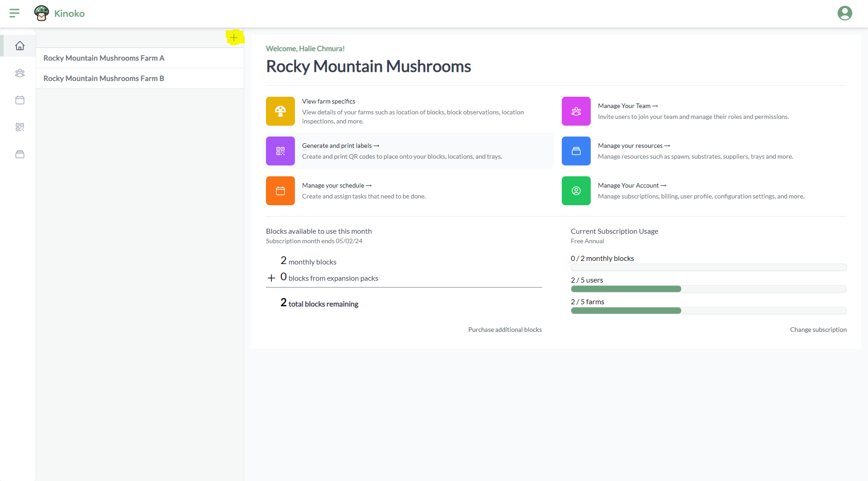
Task: Click Change subscription link
Action: (818, 330)
